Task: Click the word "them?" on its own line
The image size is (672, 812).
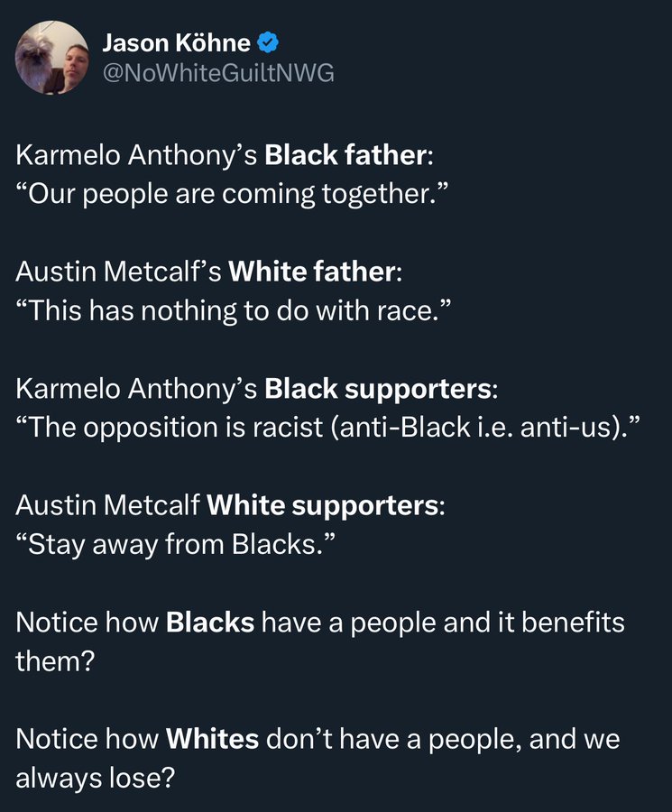Action: click(x=55, y=660)
